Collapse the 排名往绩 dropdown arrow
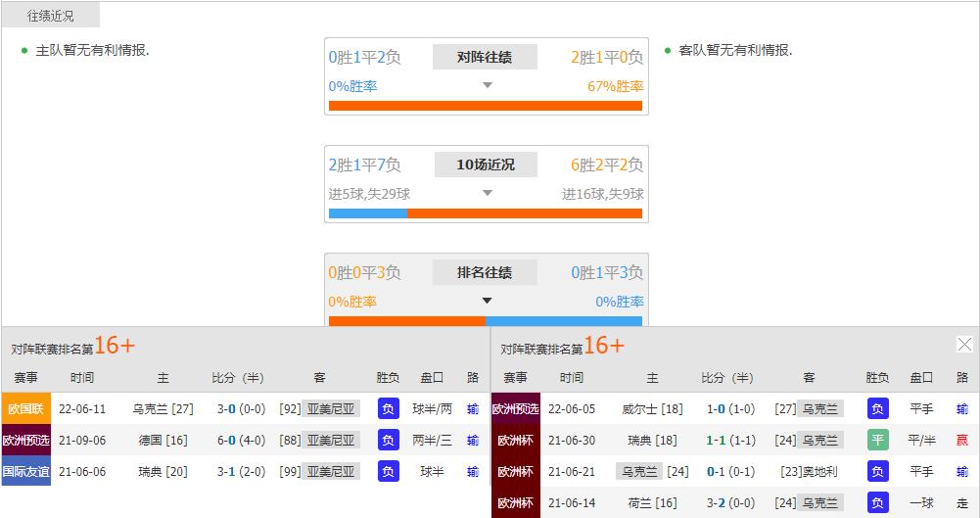The image size is (980, 518). tap(488, 301)
